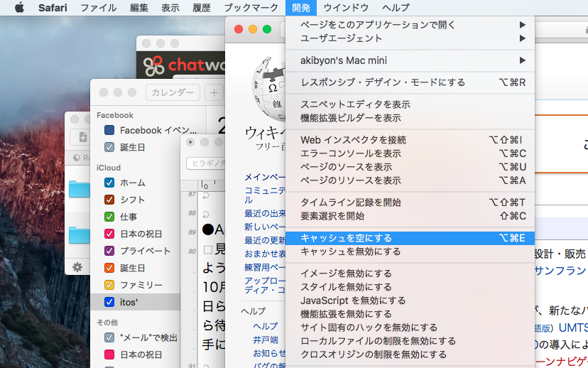Viewport: 588px width, 368px height.
Task: Select 機能拡張ビルダーを表示
Action: click(x=410, y=118)
